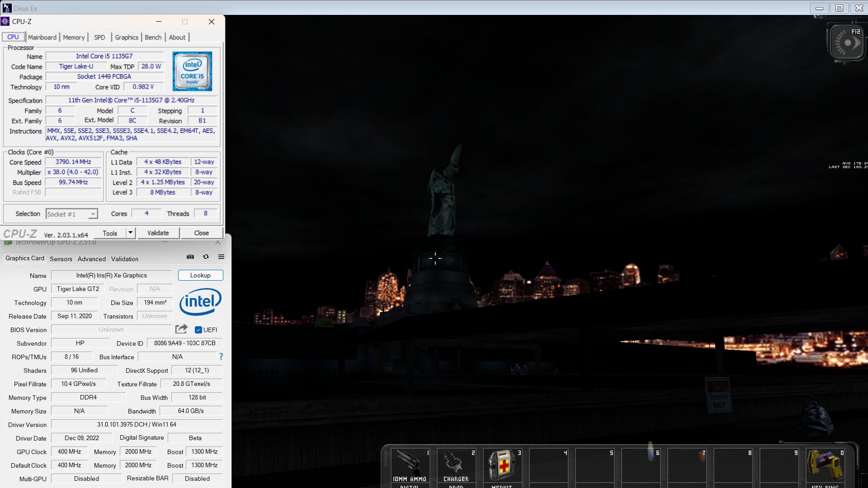Open the Tools dropdown arrow in CPU-Z

(x=130, y=233)
